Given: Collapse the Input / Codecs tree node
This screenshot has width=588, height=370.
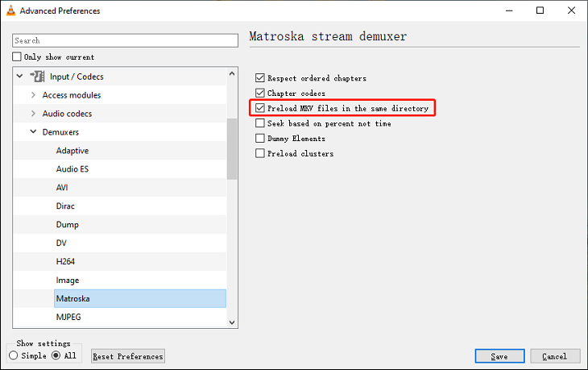Looking at the screenshot, I should click(x=20, y=76).
